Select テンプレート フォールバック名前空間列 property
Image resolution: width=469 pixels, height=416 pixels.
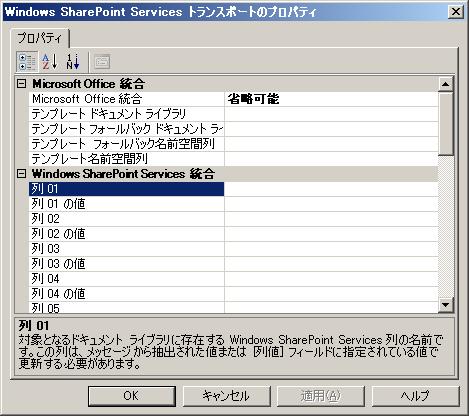click(x=127, y=144)
